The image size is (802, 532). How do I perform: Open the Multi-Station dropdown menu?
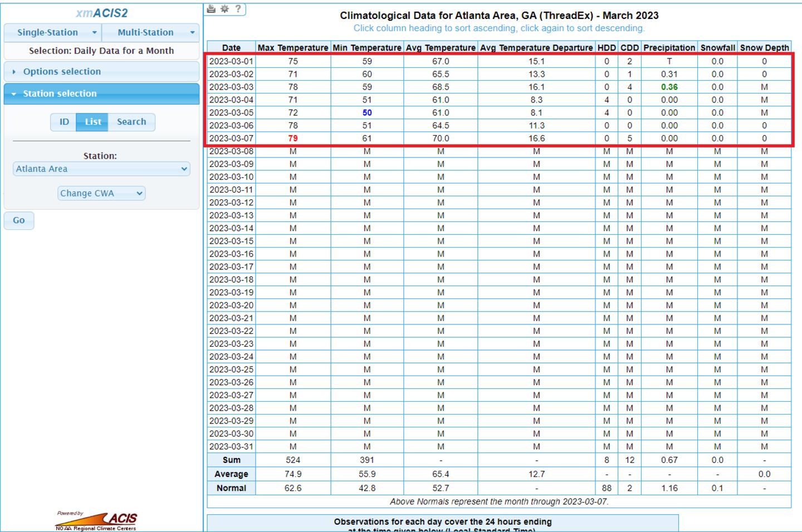coord(150,32)
